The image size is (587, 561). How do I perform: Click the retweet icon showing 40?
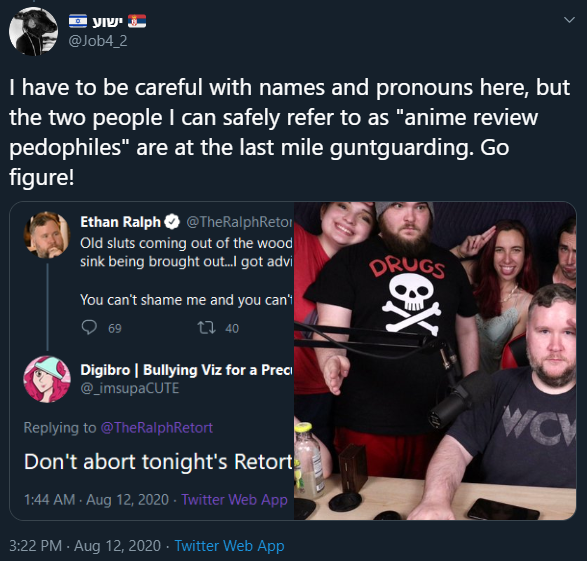(206, 328)
